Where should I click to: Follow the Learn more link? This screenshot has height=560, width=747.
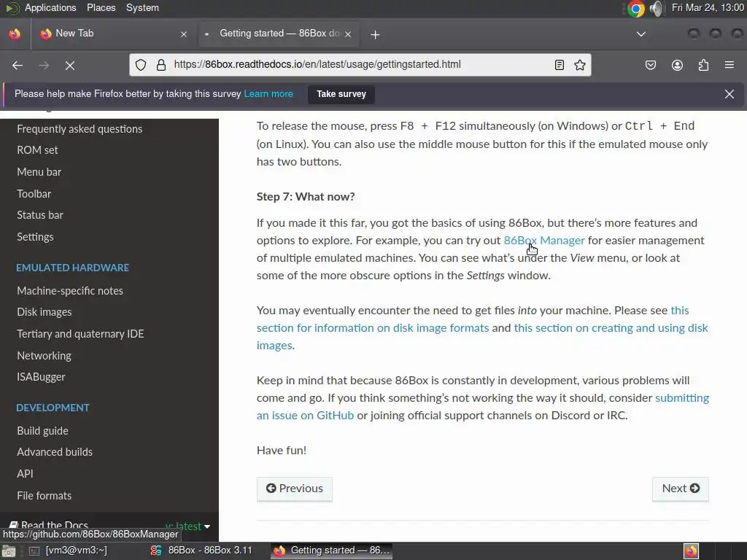coord(268,94)
